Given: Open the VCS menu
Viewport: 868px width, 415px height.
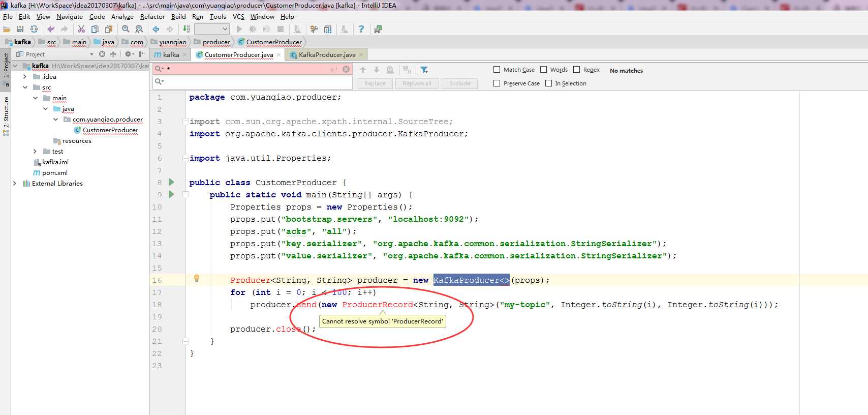Looking at the screenshot, I should click(x=238, y=16).
